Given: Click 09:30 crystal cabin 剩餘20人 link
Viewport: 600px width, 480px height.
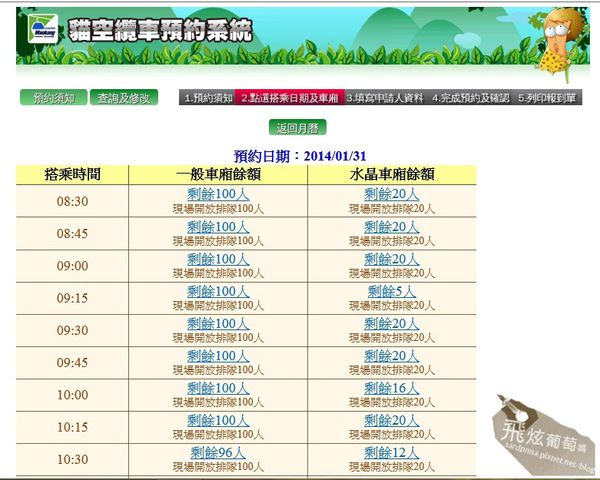Looking at the screenshot, I should 391,324.
